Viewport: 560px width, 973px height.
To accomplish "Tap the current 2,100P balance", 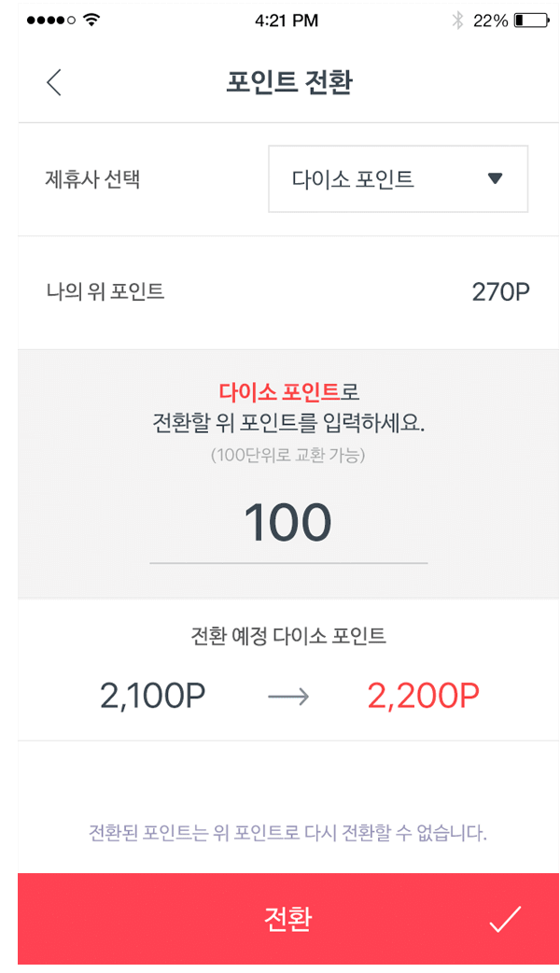I will pos(152,696).
